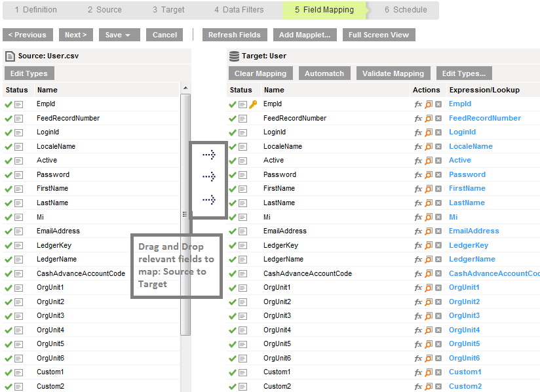The width and height of the screenshot is (540, 392).
Task: Open fx expression icon for OrgUnit5 row
Action: tap(418, 344)
